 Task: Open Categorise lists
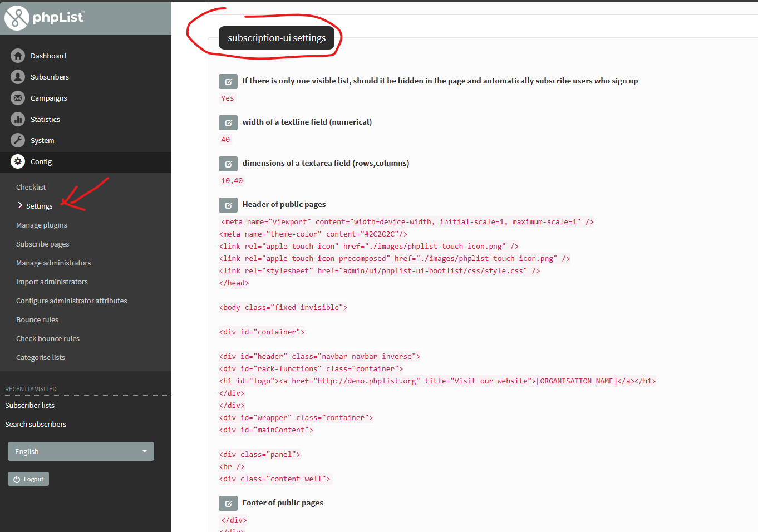[x=41, y=357]
